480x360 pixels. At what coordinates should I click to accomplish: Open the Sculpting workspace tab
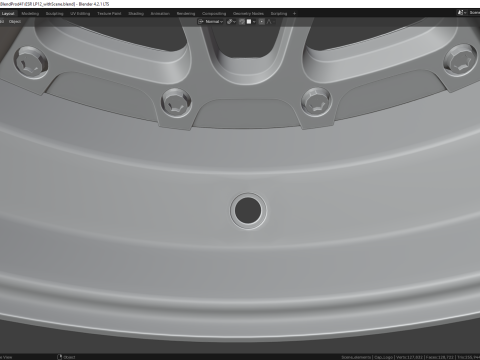click(x=54, y=13)
